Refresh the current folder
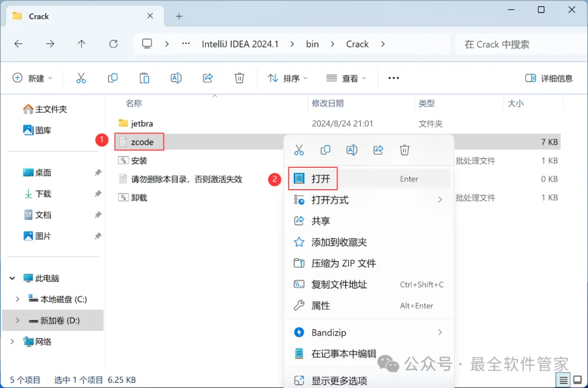 [113, 44]
